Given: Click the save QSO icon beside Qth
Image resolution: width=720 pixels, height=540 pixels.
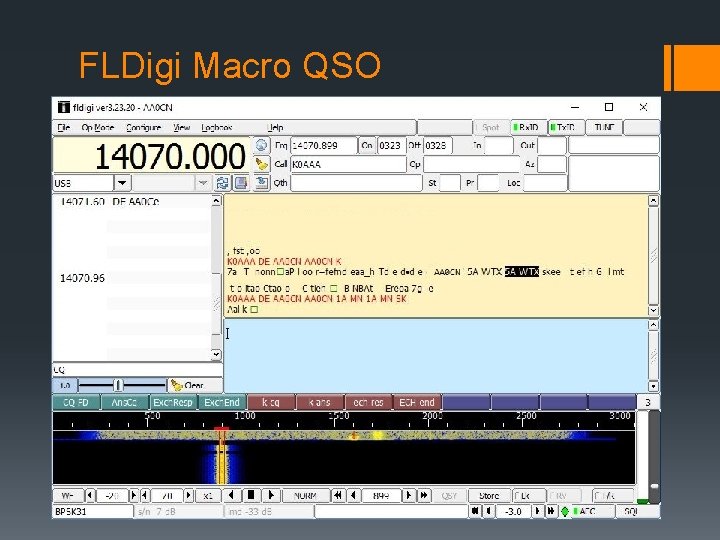Looking at the screenshot, I should (261, 183).
